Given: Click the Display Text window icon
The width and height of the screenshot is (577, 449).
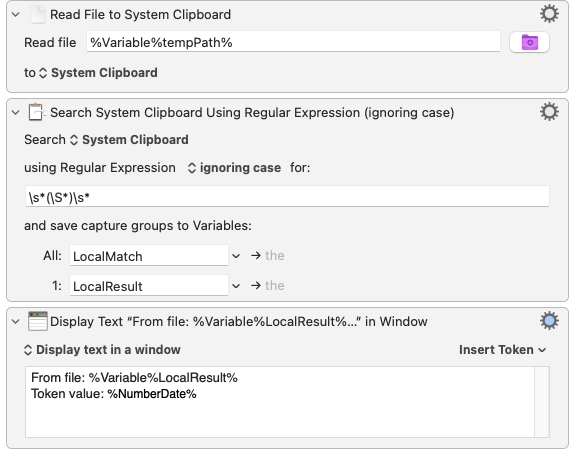Looking at the screenshot, I should point(38,321).
